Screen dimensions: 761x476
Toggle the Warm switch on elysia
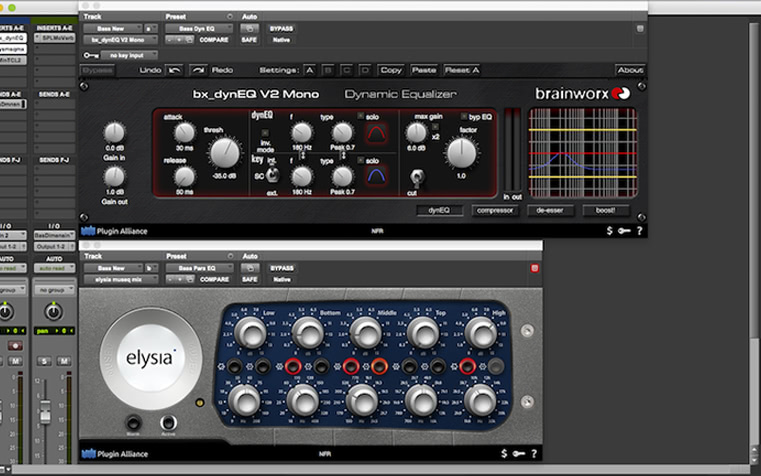(x=133, y=422)
